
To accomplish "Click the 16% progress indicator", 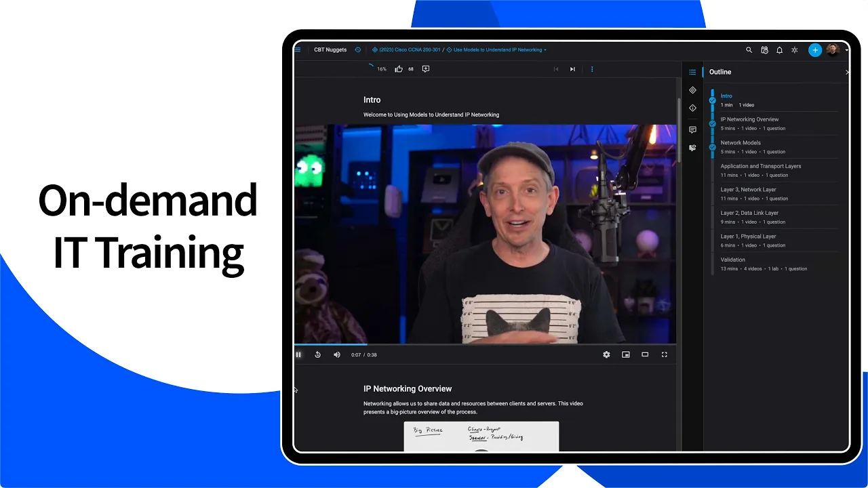I will (x=376, y=68).
